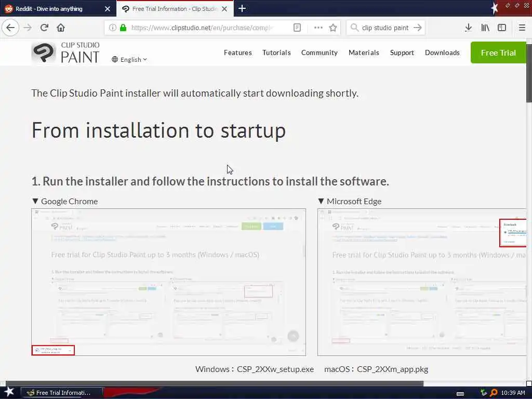This screenshot has height=399, width=532.
Task: Show site information icon in address bar
Action: click(112, 28)
